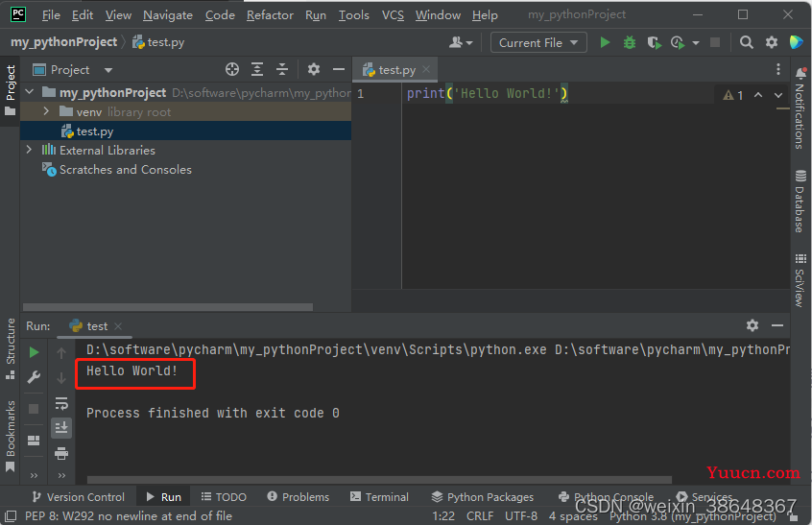
Task: Start debugging with the bug icon
Action: 630,42
